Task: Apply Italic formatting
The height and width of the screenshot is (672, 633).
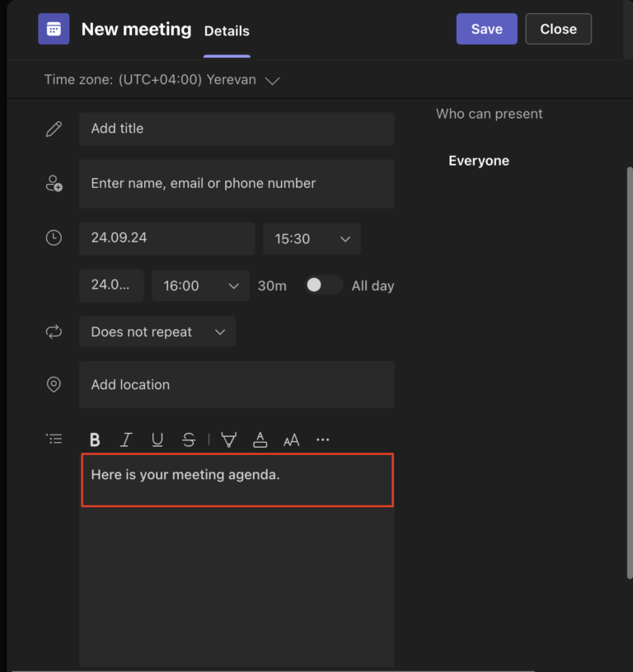Action: click(x=126, y=439)
